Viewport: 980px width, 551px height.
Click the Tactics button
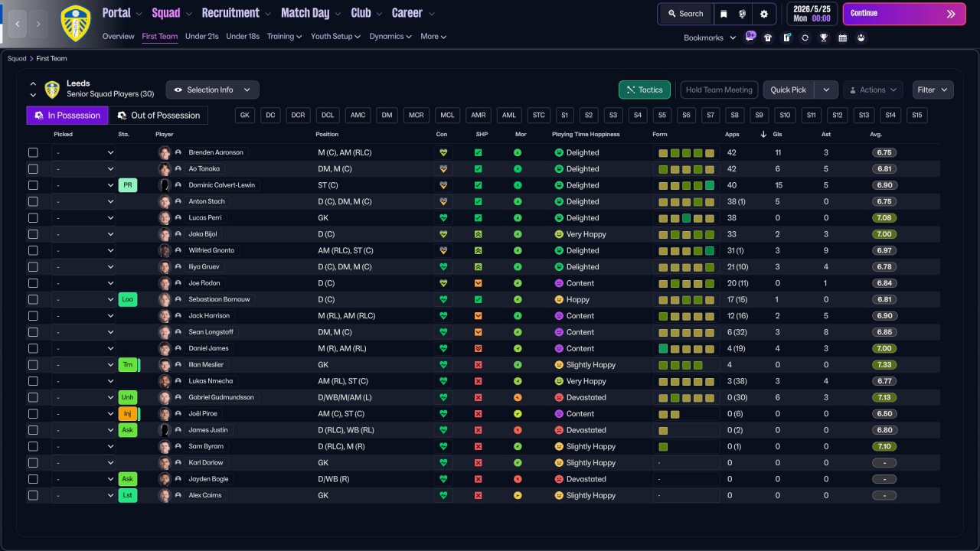[644, 90]
